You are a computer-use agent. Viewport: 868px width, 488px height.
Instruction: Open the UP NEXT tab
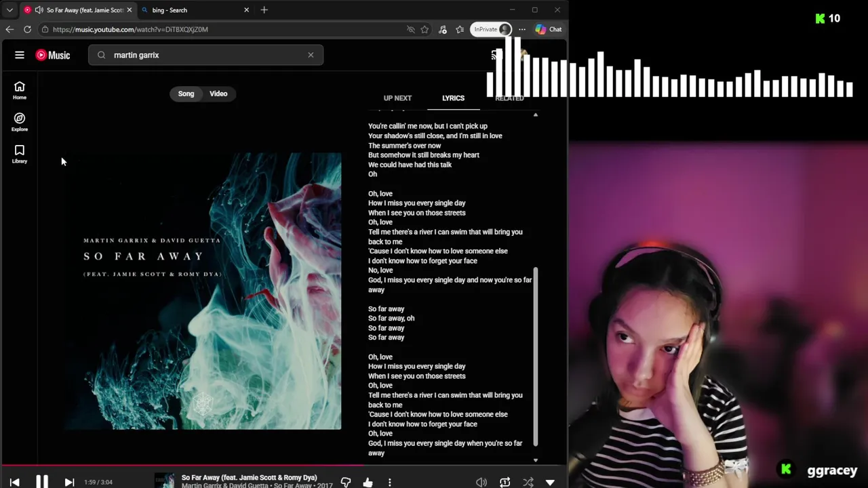tap(397, 98)
